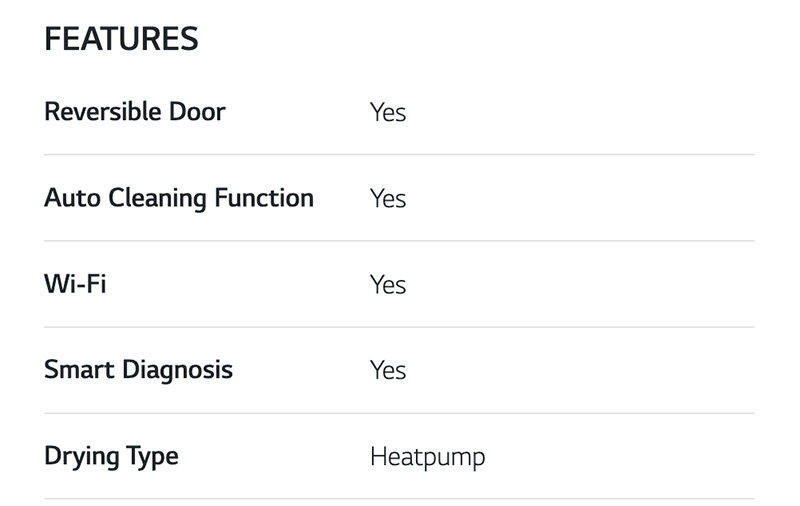The width and height of the screenshot is (800, 506).
Task: Select the Drying Type label
Action: pyautogui.click(x=111, y=456)
